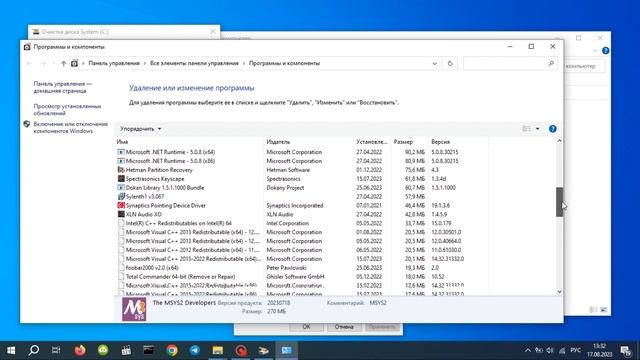The width and height of the screenshot is (640, 360).
Task: Select Intel(R) C++ Redistributables row
Action: pos(302,223)
